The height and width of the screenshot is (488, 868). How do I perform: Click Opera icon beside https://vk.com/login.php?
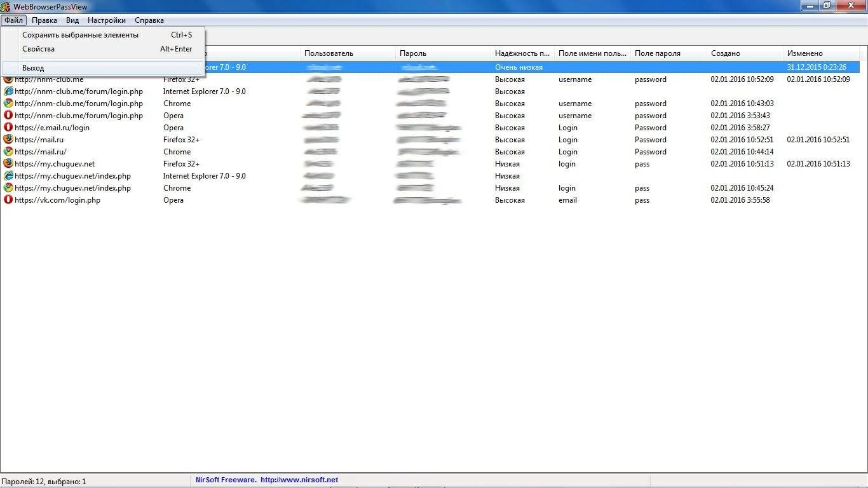8,200
